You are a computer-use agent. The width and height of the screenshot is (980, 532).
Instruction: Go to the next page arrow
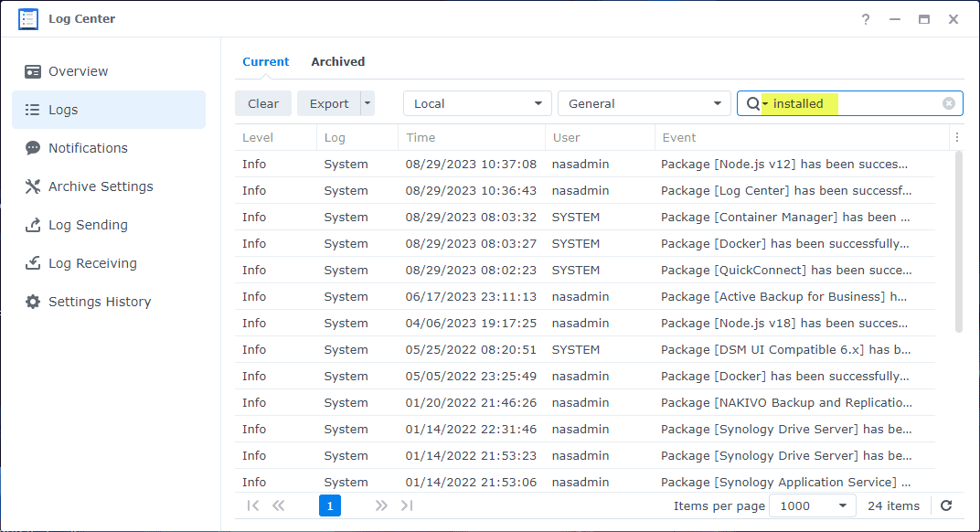(381, 505)
